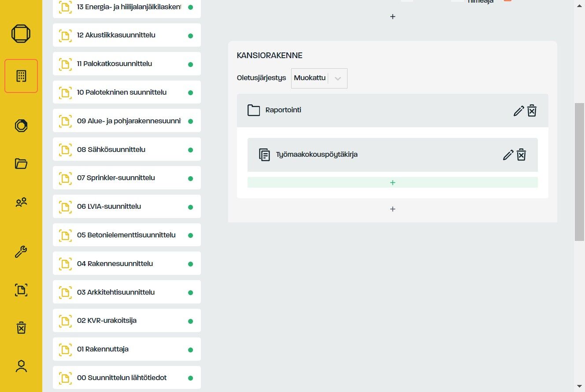Click the octagon logo in sidebar
This screenshot has height=392, width=585.
point(21,33)
